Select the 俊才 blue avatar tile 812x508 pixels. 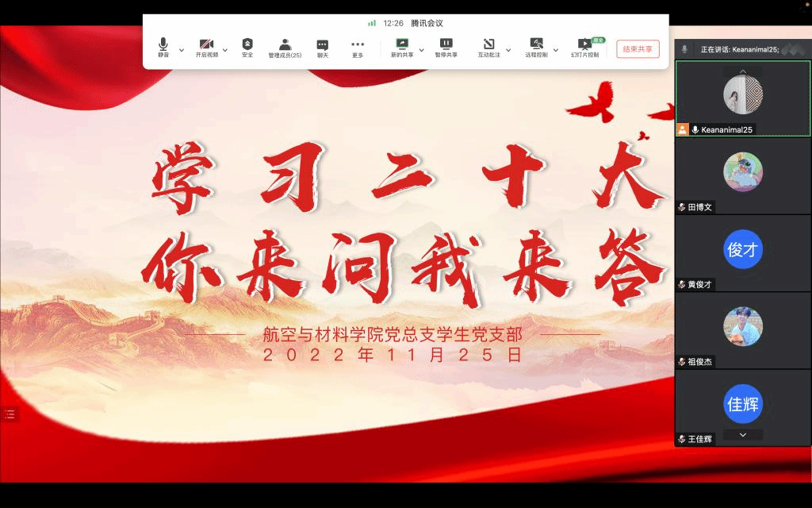click(x=742, y=248)
